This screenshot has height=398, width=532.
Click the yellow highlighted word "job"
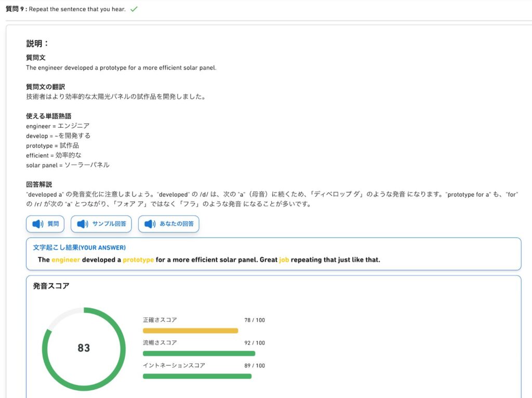[284, 259]
